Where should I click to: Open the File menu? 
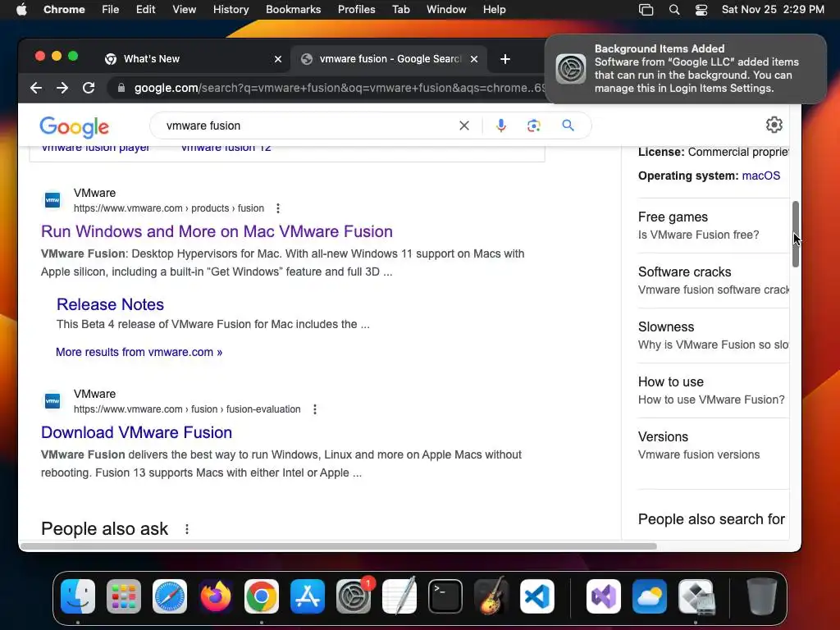click(111, 10)
